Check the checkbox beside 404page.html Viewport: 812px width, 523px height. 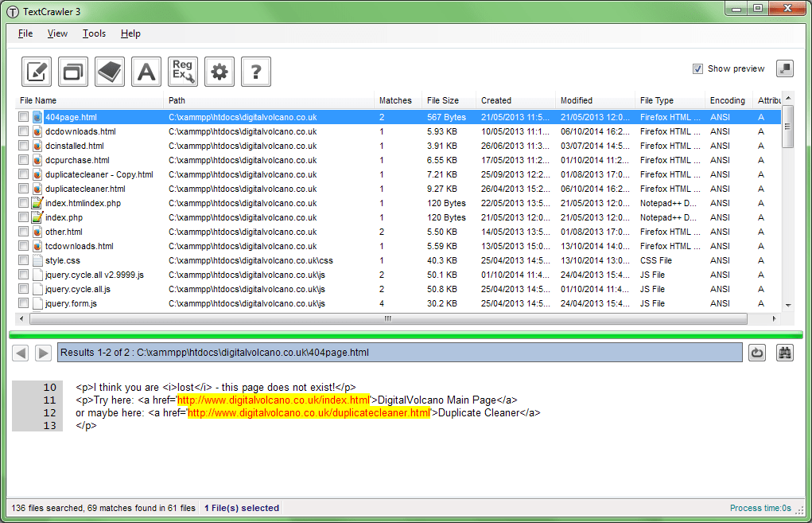[x=22, y=117]
